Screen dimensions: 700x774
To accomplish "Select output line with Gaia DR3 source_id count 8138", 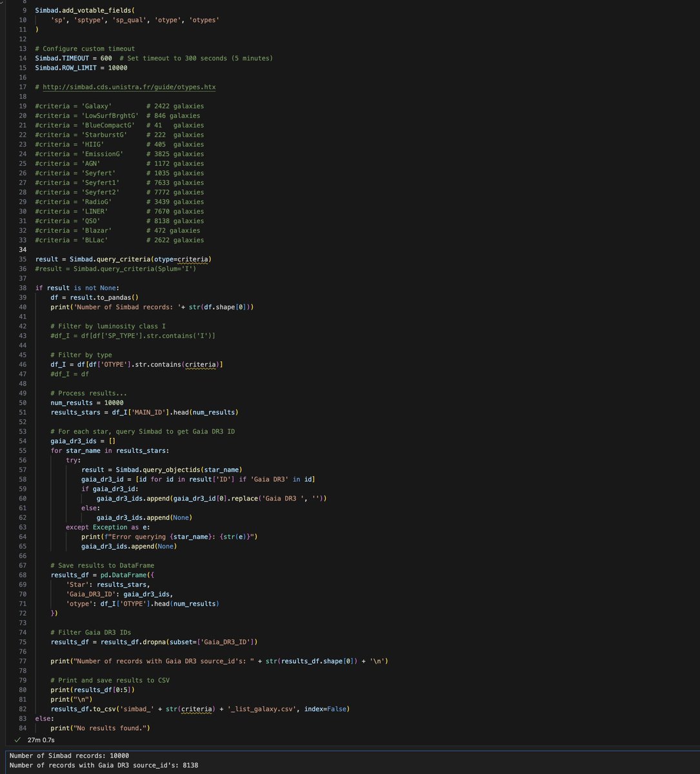I will pos(104,765).
